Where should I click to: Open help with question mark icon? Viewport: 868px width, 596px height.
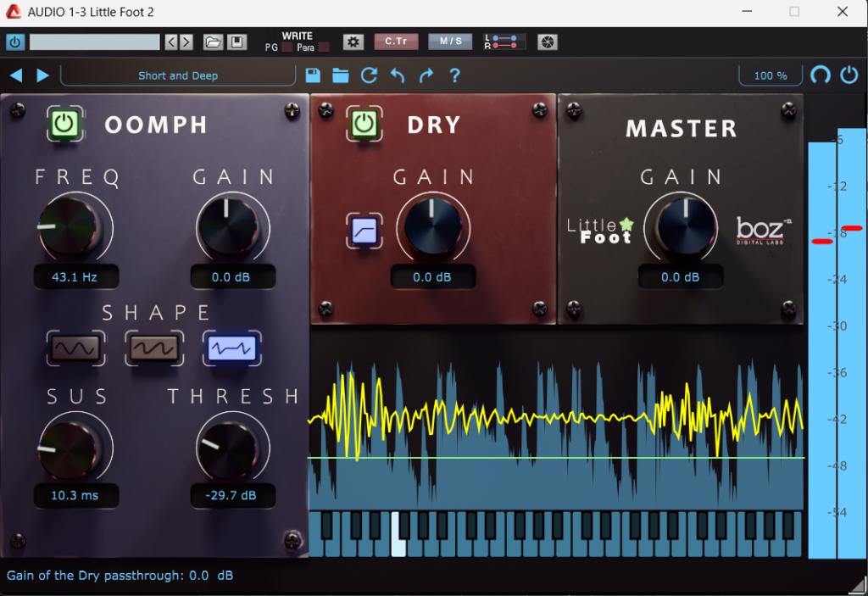click(x=455, y=75)
